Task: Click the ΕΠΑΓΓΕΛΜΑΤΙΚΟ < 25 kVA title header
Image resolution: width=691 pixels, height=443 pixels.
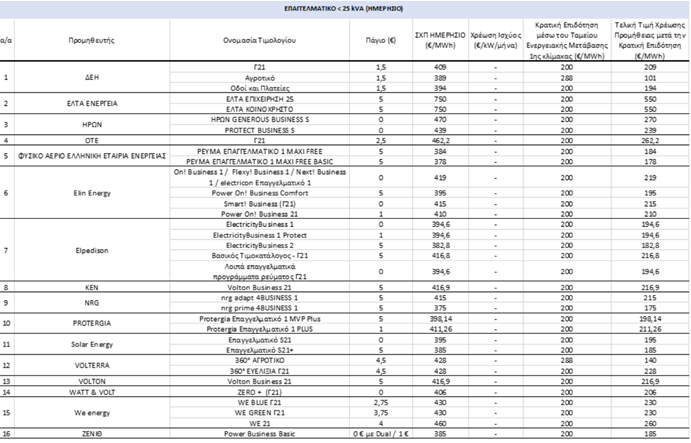Action: click(x=344, y=9)
